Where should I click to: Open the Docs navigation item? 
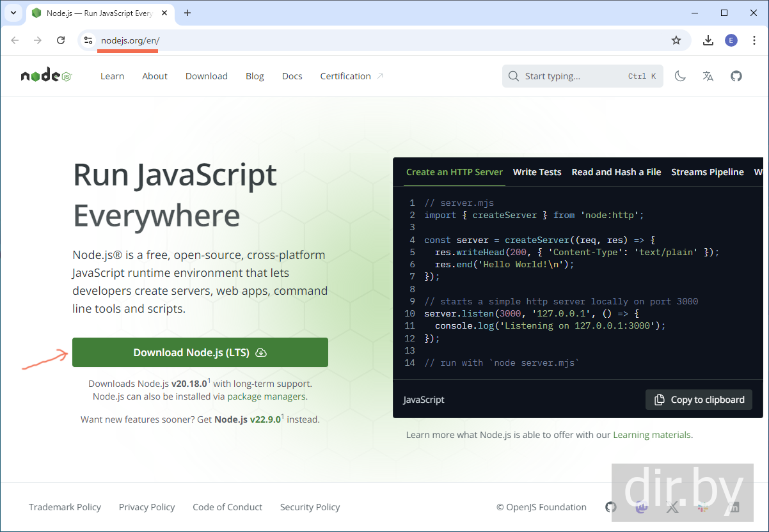[292, 76]
